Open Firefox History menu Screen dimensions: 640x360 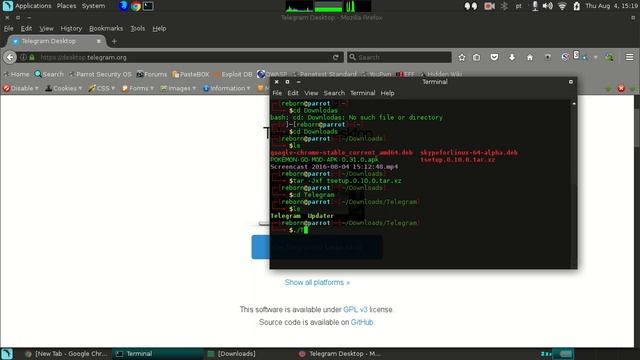pos(71,29)
